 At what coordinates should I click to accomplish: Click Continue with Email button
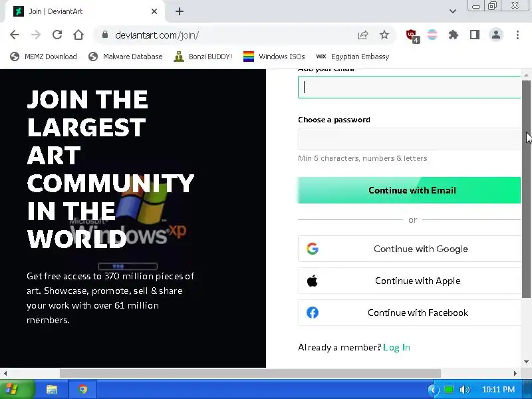[409, 190]
